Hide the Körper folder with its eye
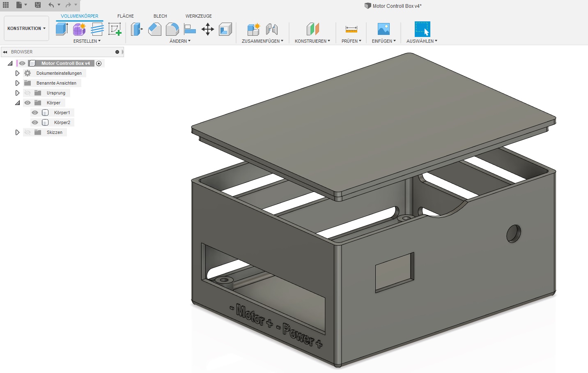588x373 pixels. click(x=28, y=103)
